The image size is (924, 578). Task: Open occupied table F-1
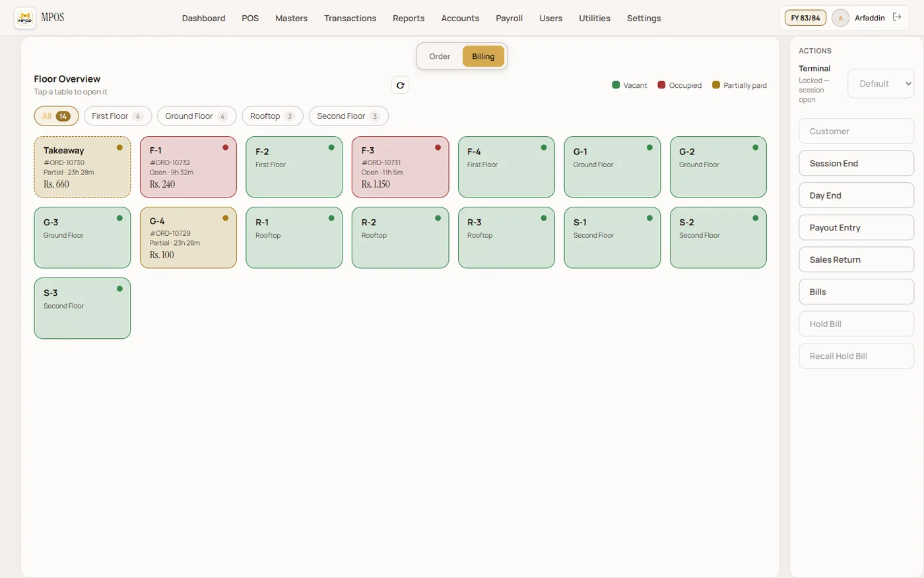(188, 167)
